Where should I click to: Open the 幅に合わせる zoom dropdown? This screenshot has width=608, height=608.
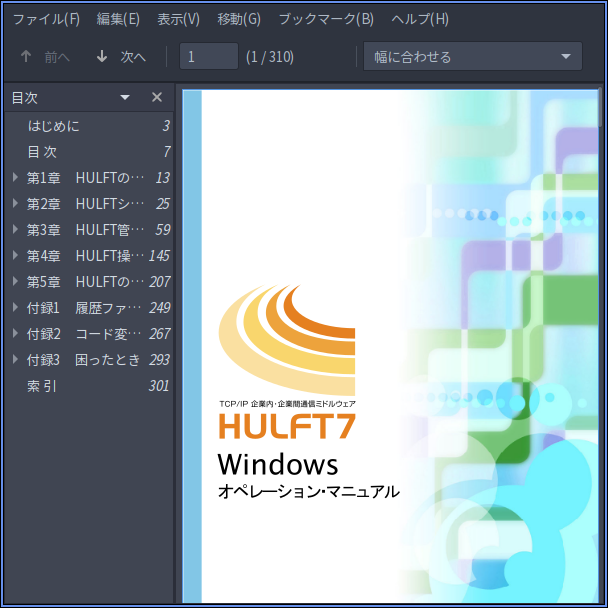472,57
